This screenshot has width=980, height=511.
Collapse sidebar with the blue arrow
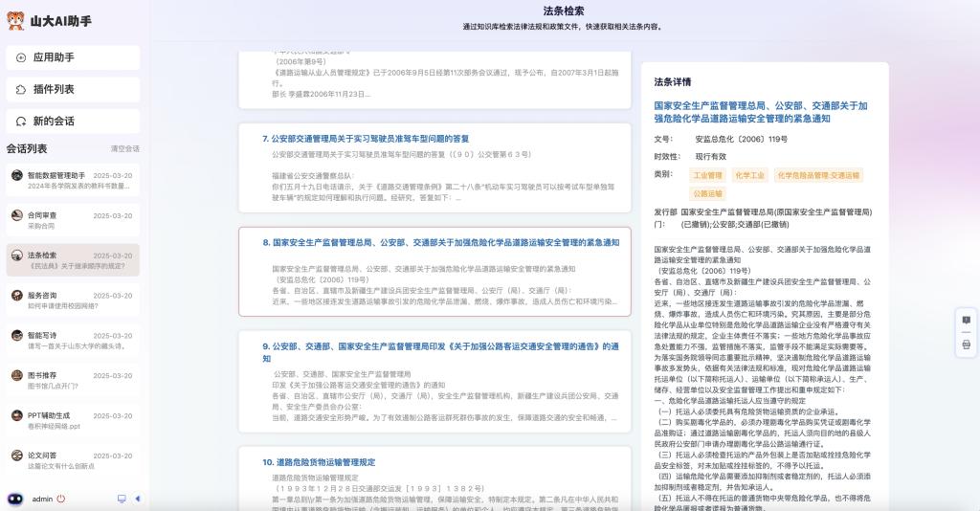[138, 500]
